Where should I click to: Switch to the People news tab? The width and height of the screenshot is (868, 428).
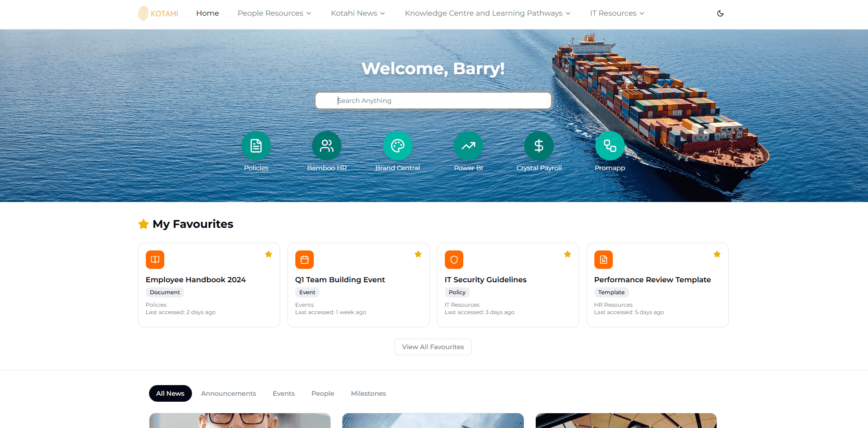[x=323, y=393]
